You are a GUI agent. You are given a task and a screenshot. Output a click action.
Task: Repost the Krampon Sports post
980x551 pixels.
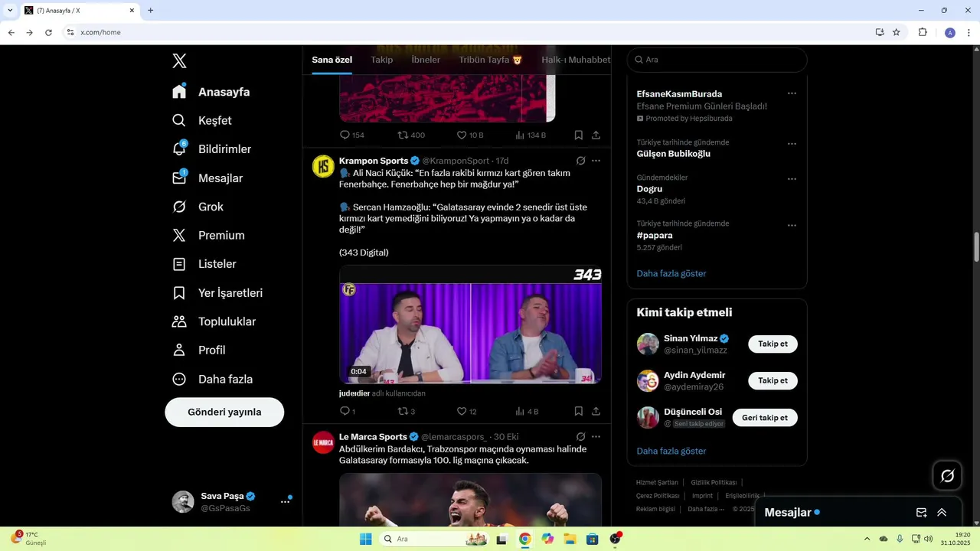point(406,411)
